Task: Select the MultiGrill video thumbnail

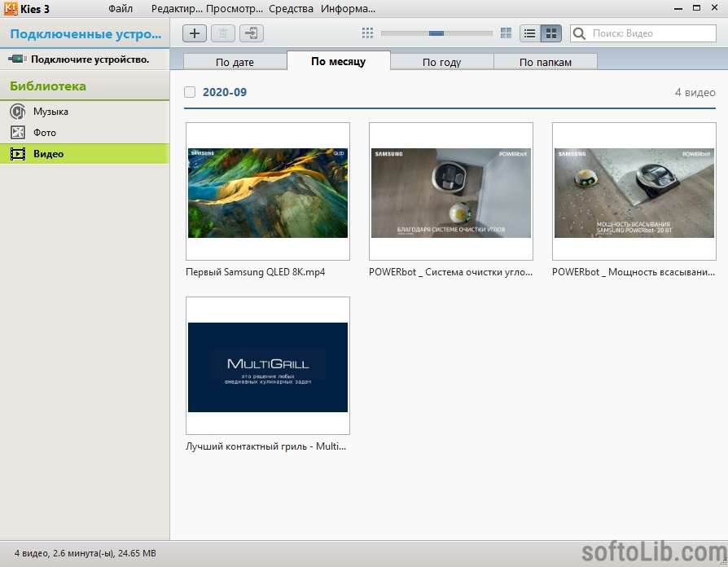Action: click(268, 366)
